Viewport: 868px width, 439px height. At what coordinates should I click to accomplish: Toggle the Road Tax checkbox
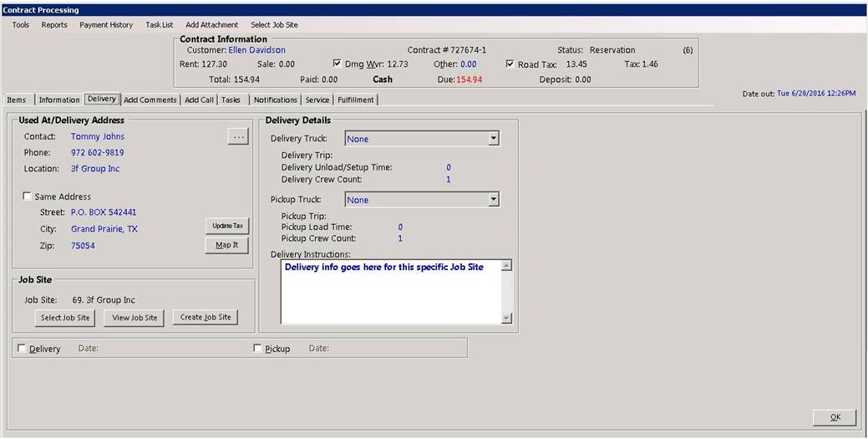click(x=510, y=64)
